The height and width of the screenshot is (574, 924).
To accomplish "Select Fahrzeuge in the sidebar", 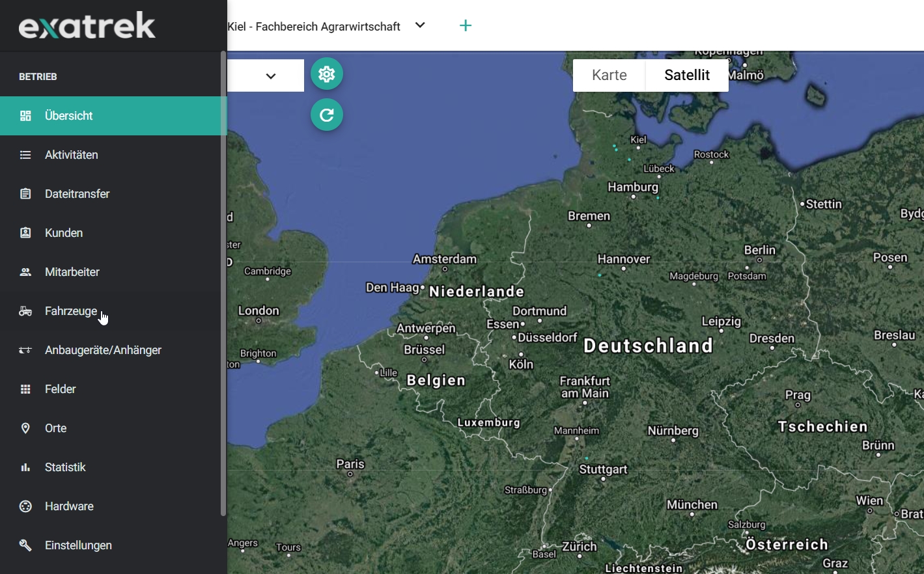I will point(111,311).
